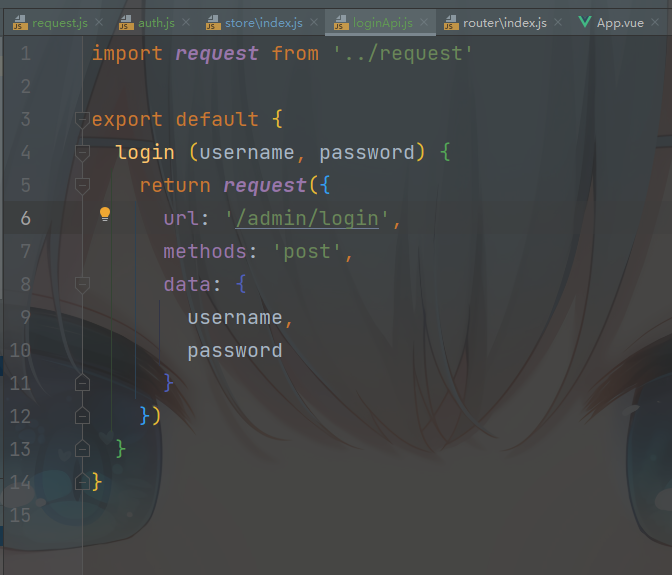Screen dimensions: 672x575
Task: Place cursor on the login method name
Action: 145,153
